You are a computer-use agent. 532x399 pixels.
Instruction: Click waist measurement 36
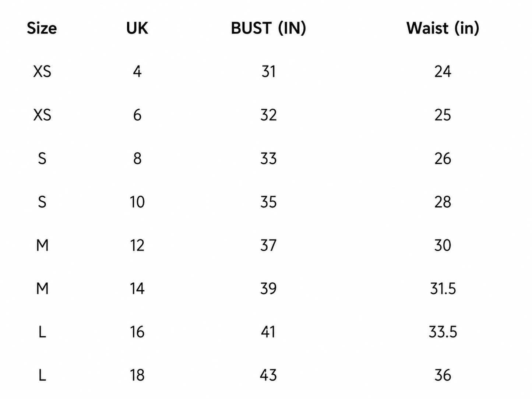coord(443,375)
